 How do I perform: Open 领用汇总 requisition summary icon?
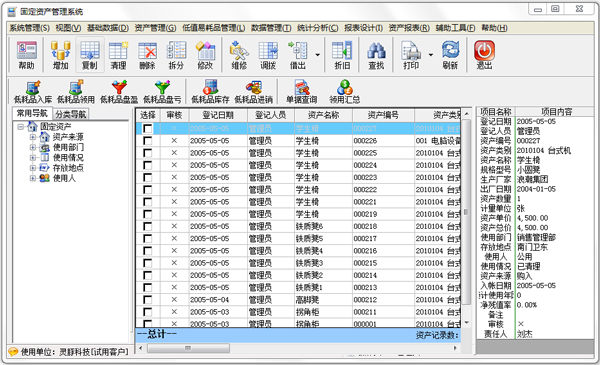(x=345, y=92)
